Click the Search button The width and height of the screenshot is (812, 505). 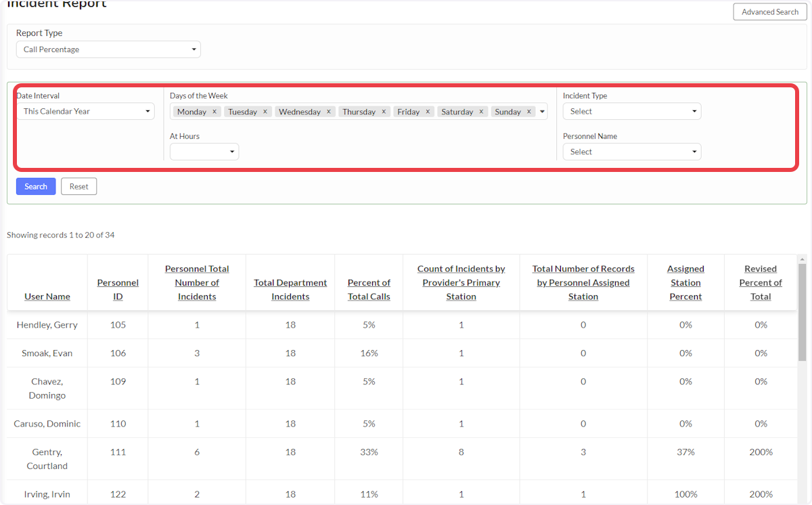(x=36, y=186)
